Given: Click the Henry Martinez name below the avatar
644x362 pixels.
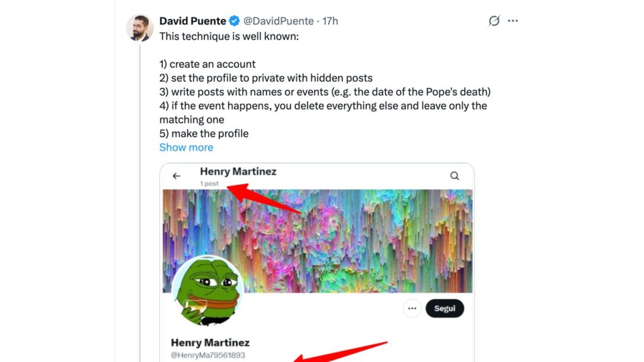Looking at the screenshot, I should [x=209, y=343].
